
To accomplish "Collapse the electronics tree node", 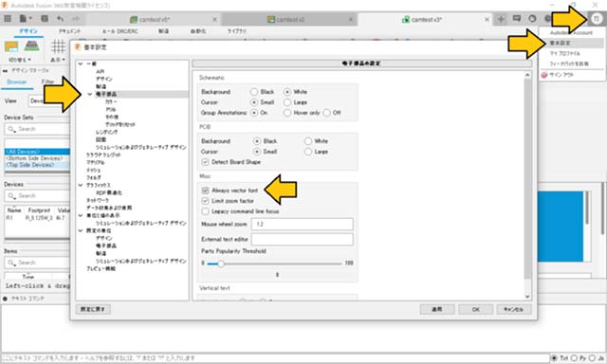I will [90, 94].
